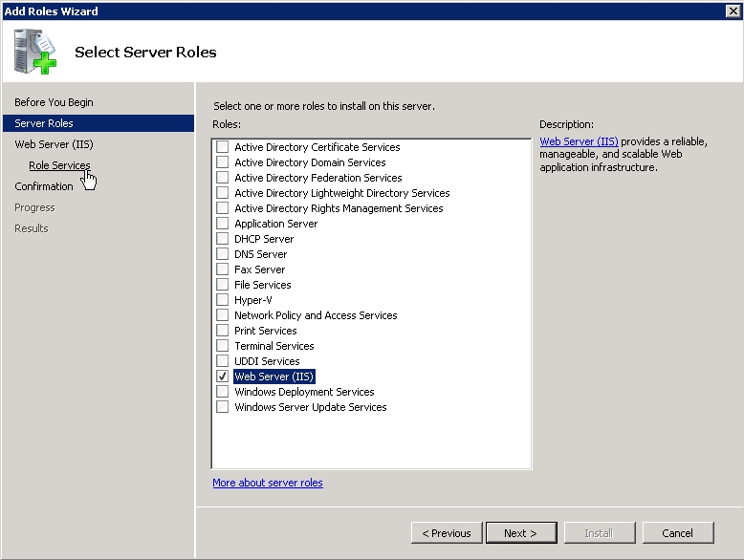Open the More about server roles link
This screenshot has width=744, height=560.
point(268,483)
